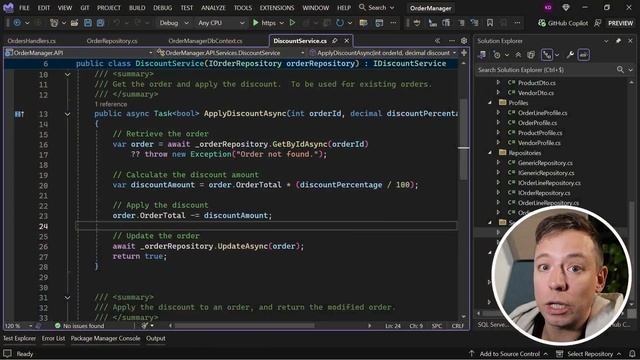Click Show All Files icon in Solution Explorer

pyautogui.click(x=531, y=55)
